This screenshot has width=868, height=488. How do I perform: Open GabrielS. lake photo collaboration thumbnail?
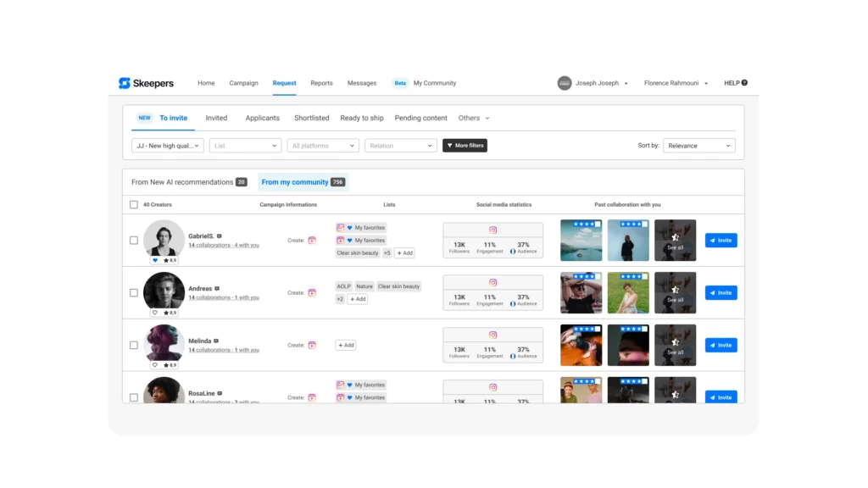tap(581, 240)
